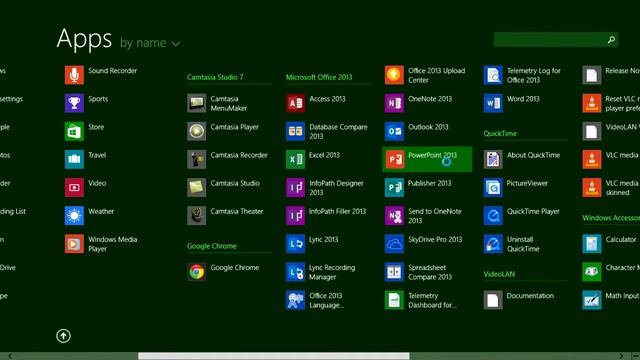640x360 pixels.
Task: Launch the Office 2013 Upload Center icon
Action: coord(394,75)
